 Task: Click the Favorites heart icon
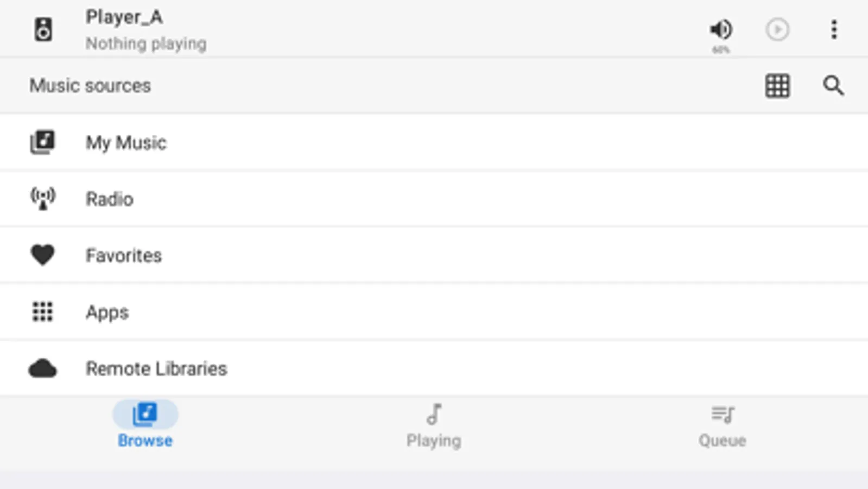coord(42,255)
